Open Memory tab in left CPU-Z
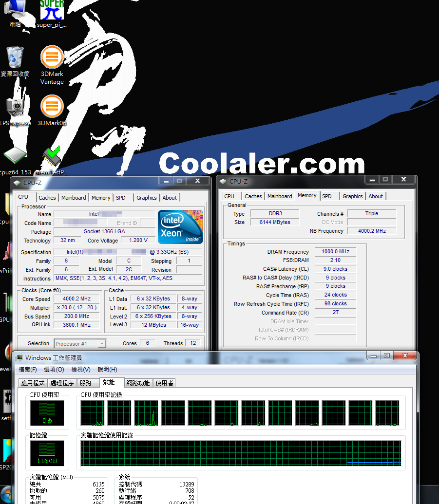This screenshot has height=504, width=439. point(101,198)
